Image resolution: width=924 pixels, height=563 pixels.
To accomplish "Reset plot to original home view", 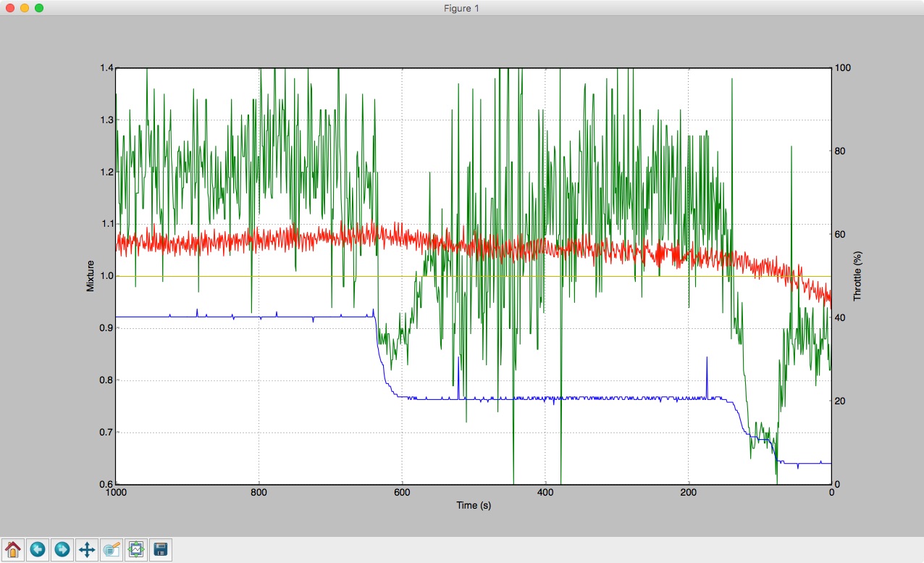I will click(x=13, y=549).
